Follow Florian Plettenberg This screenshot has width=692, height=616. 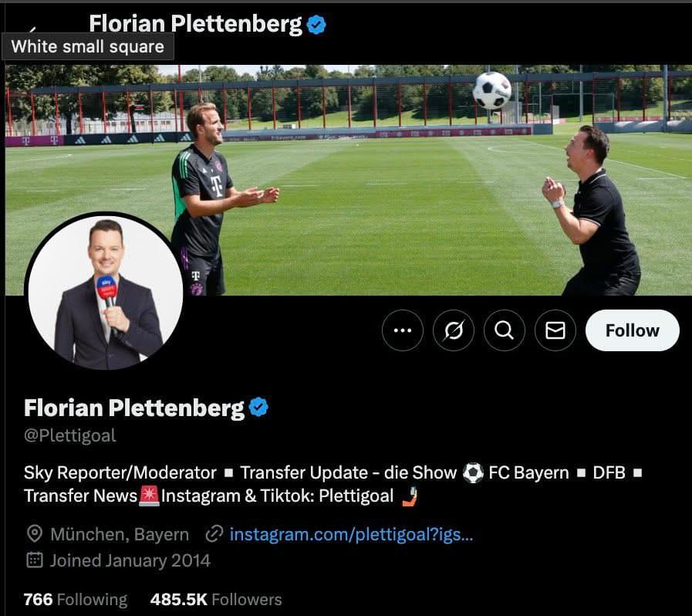coord(632,330)
